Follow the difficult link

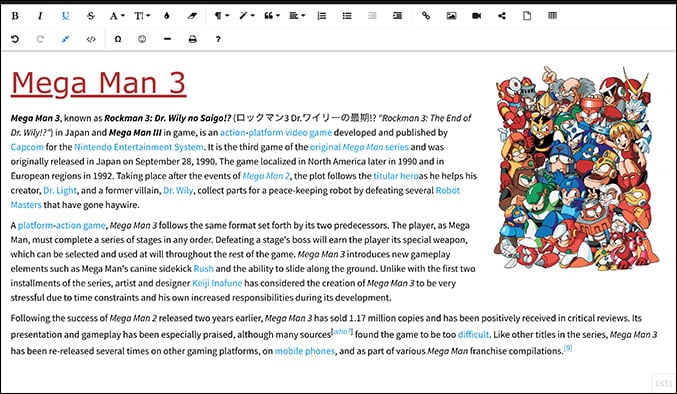[473, 334]
